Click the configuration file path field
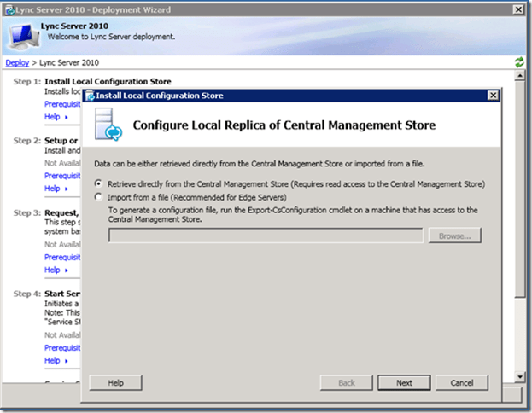 tap(266, 236)
